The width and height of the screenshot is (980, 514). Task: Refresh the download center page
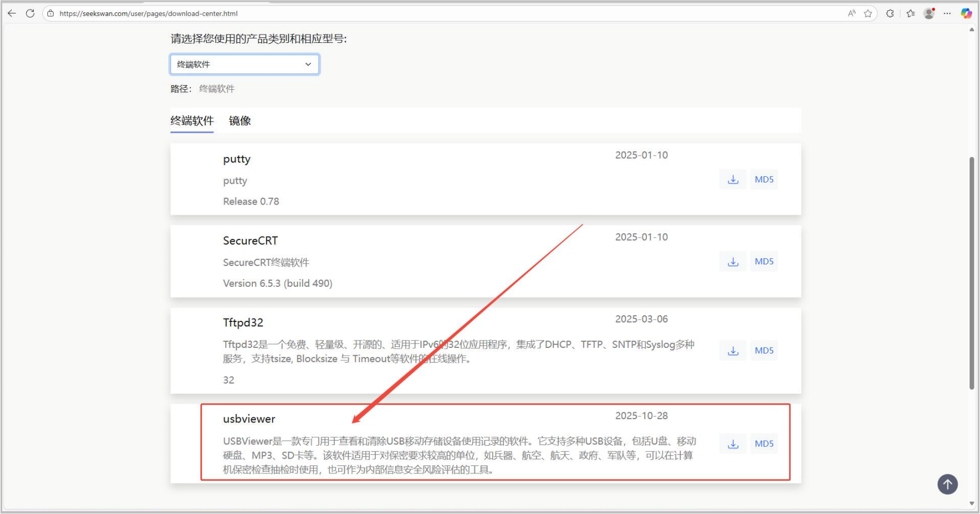[30, 13]
